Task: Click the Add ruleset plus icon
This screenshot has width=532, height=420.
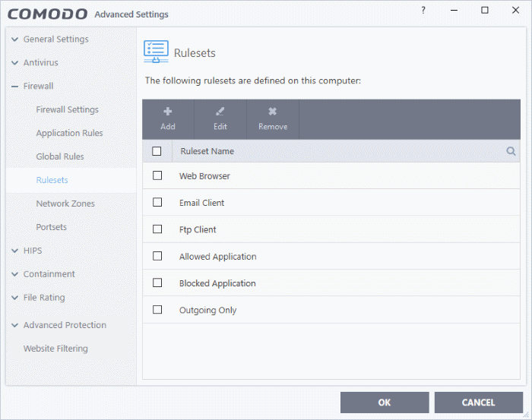Action: tap(168, 111)
